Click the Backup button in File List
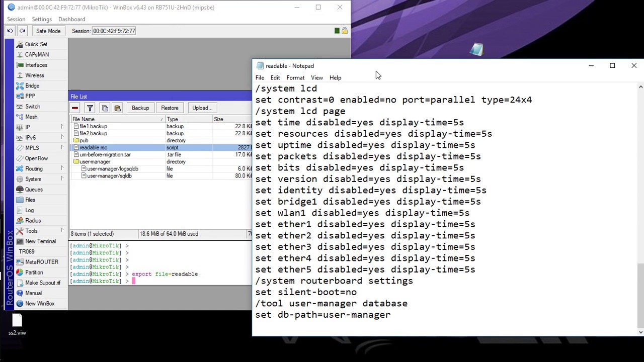The image size is (644, 362). tap(140, 108)
